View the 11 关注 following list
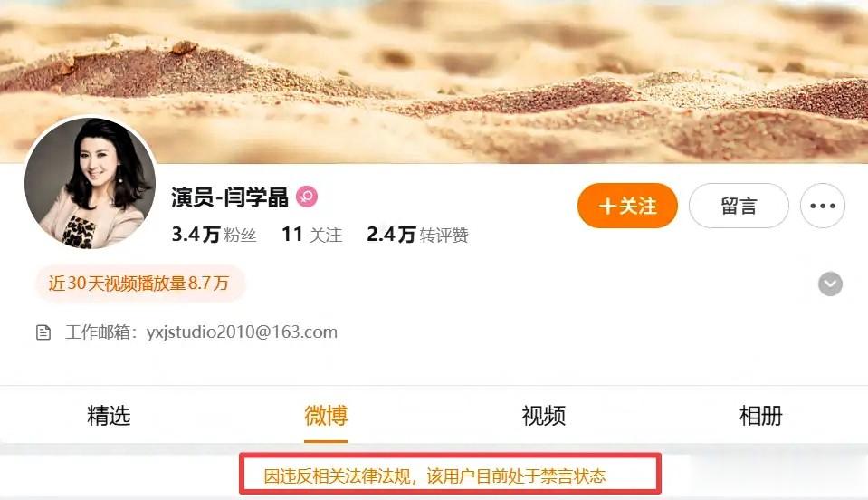The height and width of the screenshot is (500, 868). coord(311,235)
